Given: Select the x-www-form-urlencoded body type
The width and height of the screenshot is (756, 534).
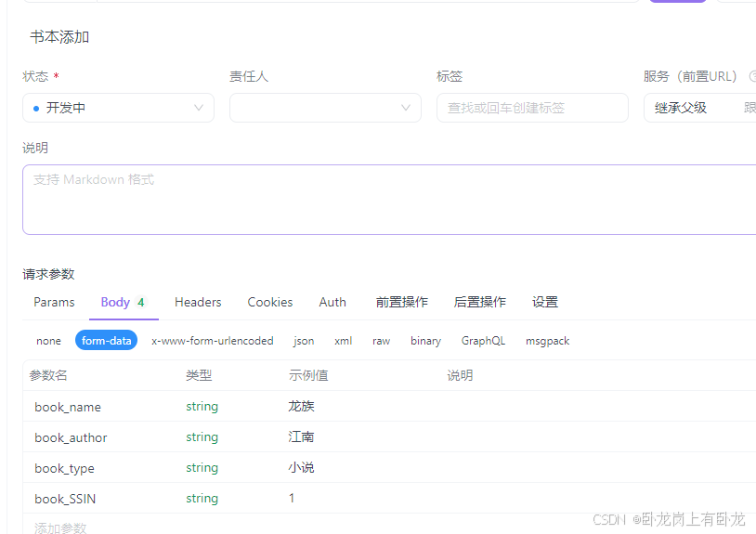Looking at the screenshot, I should click(x=212, y=341).
